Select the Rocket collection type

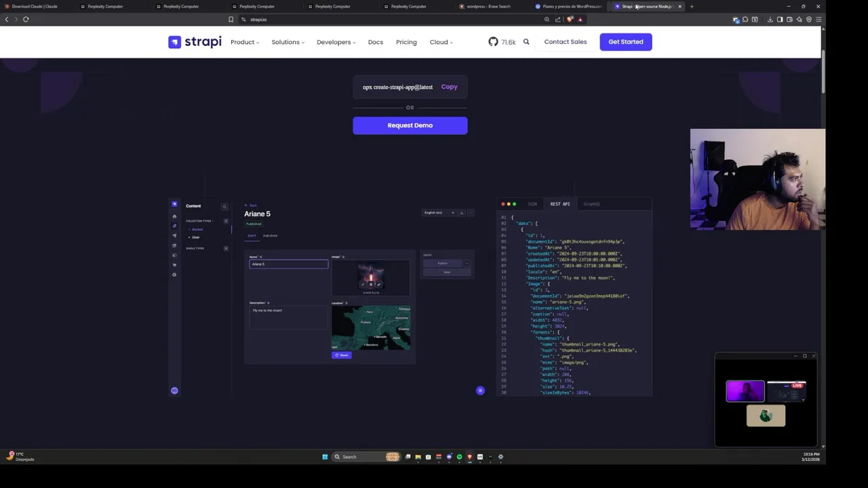click(x=197, y=230)
